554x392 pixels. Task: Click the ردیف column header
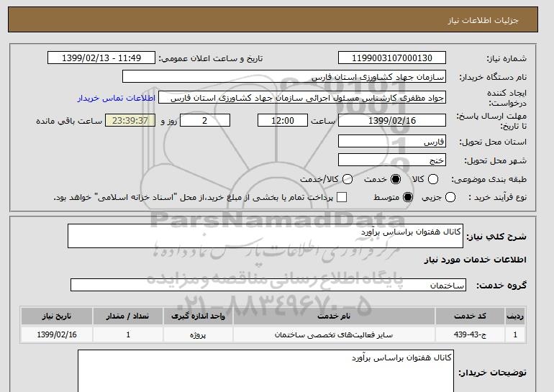click(x=515, y=316)
